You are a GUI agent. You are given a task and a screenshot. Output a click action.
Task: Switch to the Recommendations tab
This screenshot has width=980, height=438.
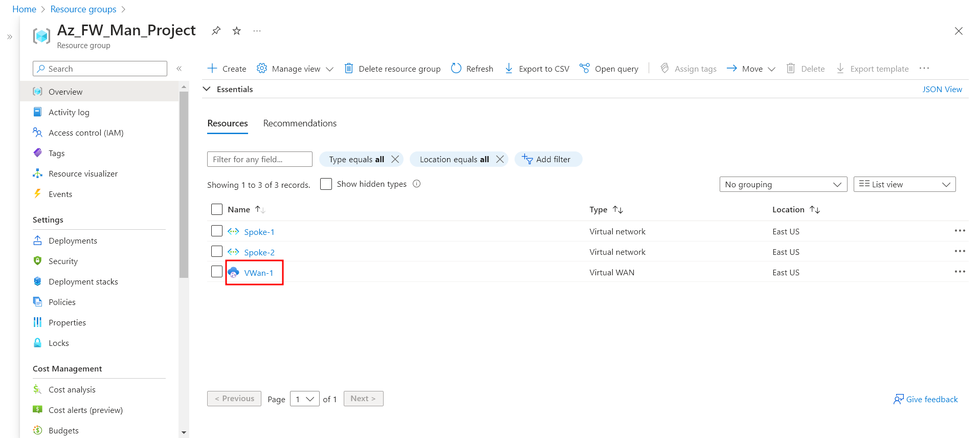click(300, 123)
